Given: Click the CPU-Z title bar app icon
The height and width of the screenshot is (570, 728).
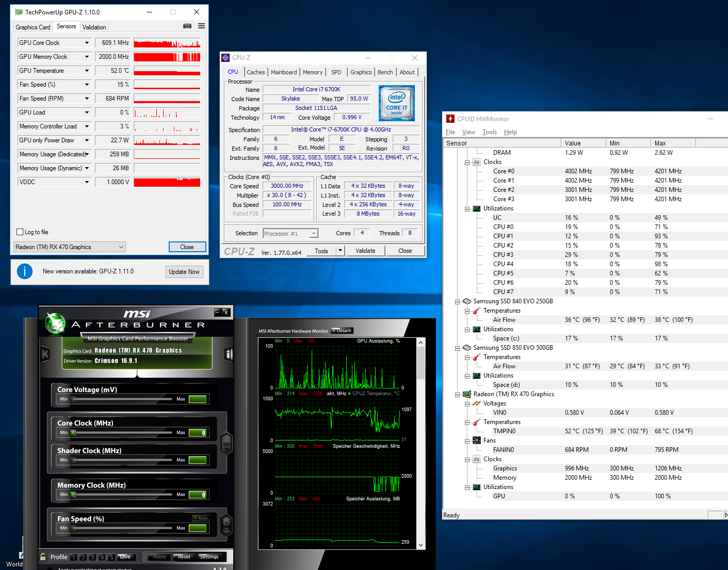Looking at the screenshot, I should pyautogui.click(x=225, y=57).
